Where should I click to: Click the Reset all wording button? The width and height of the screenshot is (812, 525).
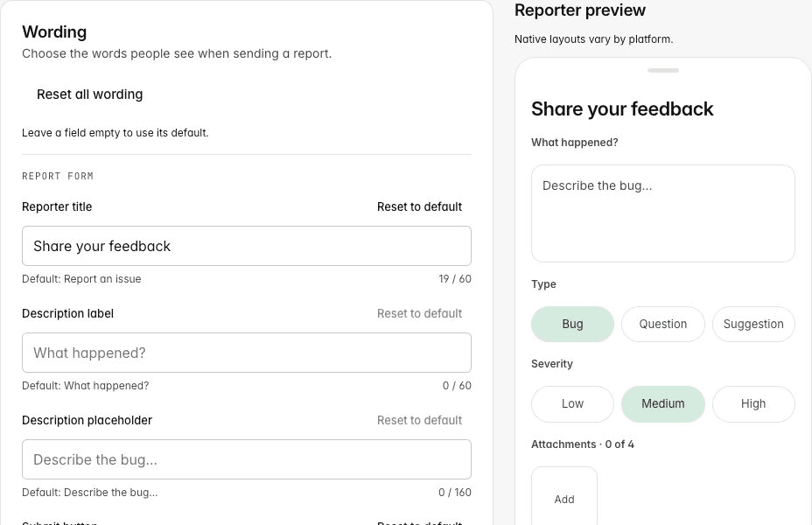pos(89,94)
